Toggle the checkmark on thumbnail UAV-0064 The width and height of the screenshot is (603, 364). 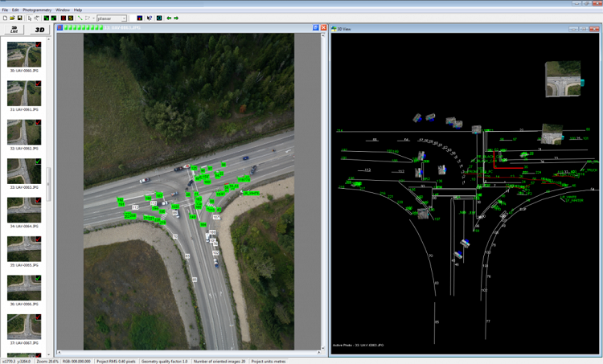pyautogui.click(x=38, y=200)
